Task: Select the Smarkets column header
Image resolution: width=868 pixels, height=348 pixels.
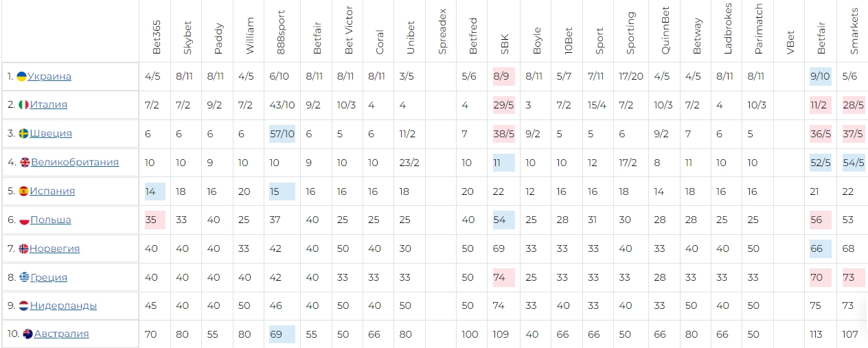Action: pyautogui.click(x=854, y=32)
